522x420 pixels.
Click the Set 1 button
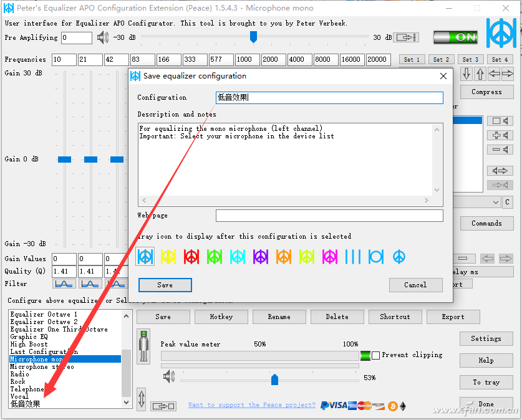[x=412, y=60]
